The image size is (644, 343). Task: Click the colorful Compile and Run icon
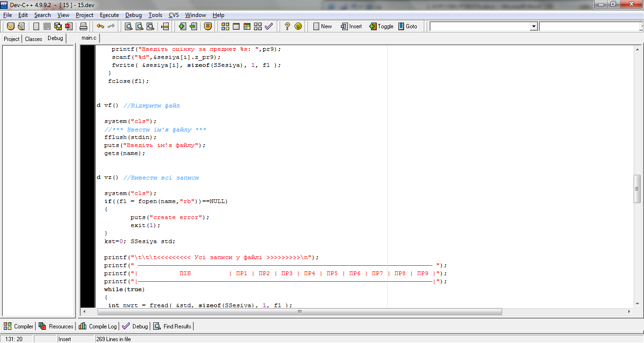coord(247,26)
